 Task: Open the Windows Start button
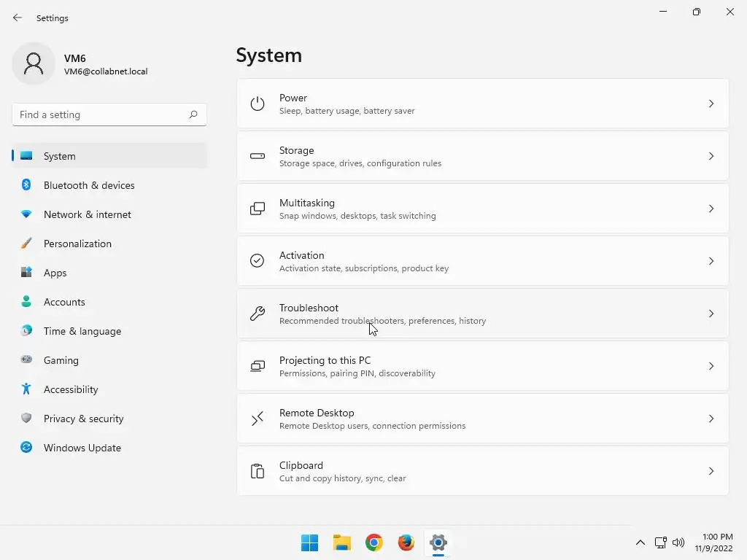309,542
